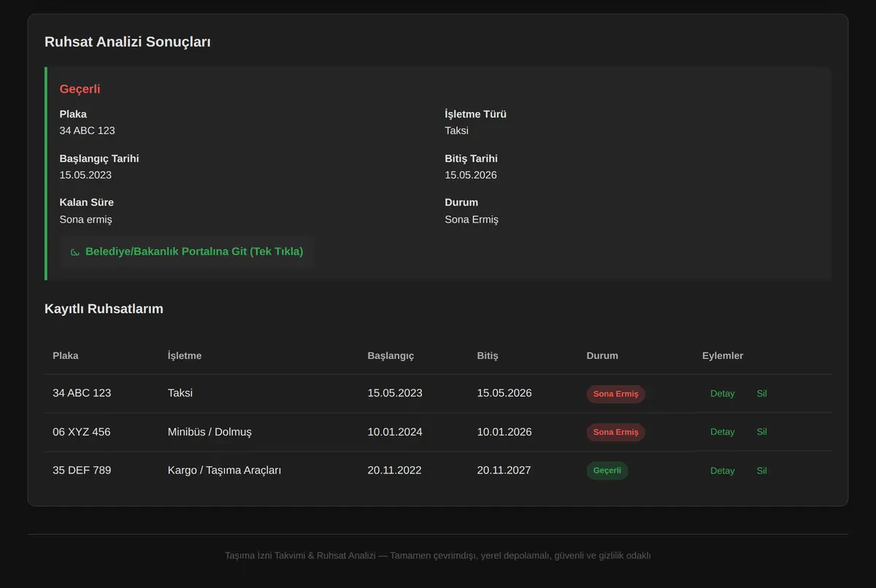876x588 pixels.
Task: Click the Kalan Süre label
Action: [x=87, y=202]
